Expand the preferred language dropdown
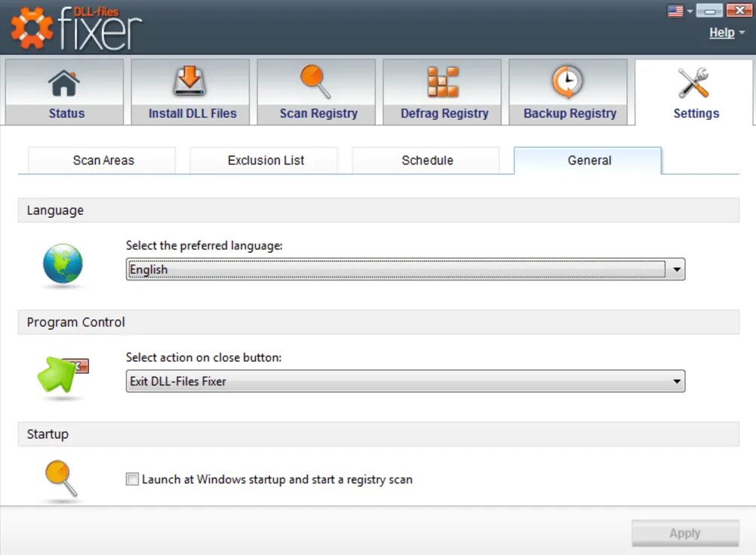 point(405,269)
